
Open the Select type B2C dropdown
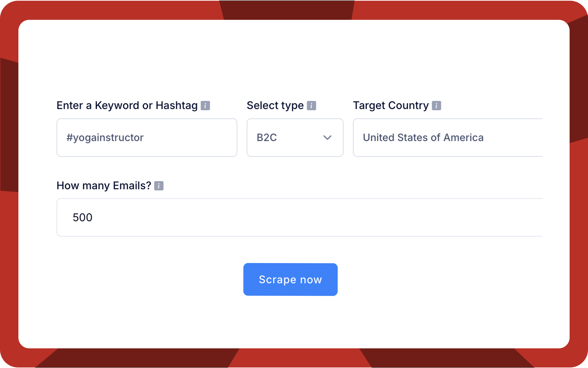tap(295, 138)
